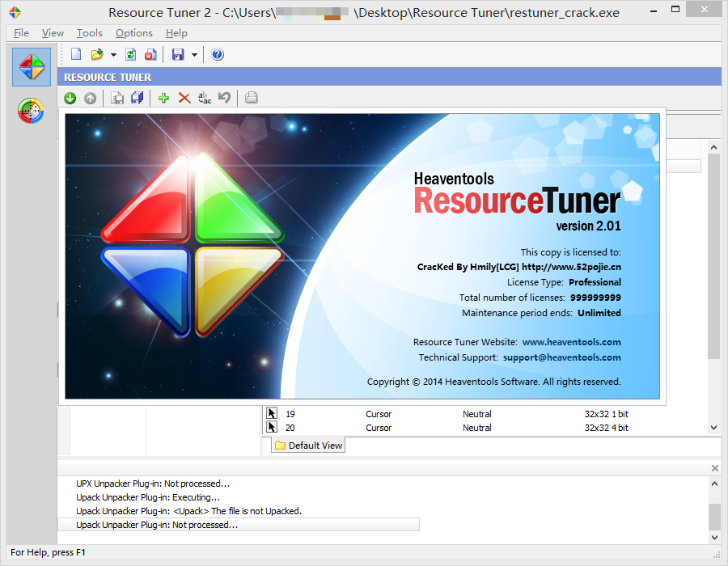728x566 pixels.
Task: Close the current file using the red-X document icon
Action: [150, 54]
